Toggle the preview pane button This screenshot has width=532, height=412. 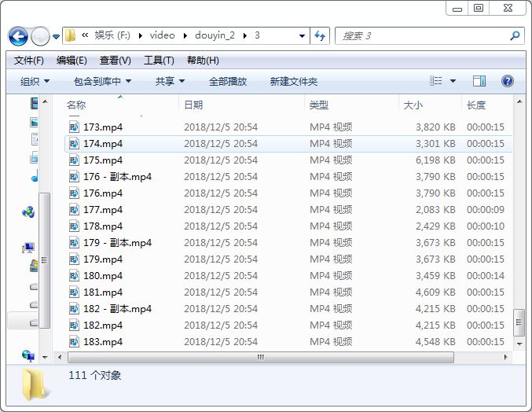pos(479,81)
